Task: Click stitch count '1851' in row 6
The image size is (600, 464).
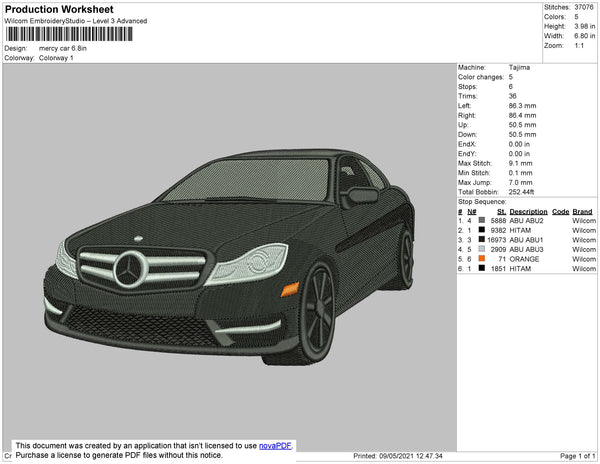Action: (498, 269)
